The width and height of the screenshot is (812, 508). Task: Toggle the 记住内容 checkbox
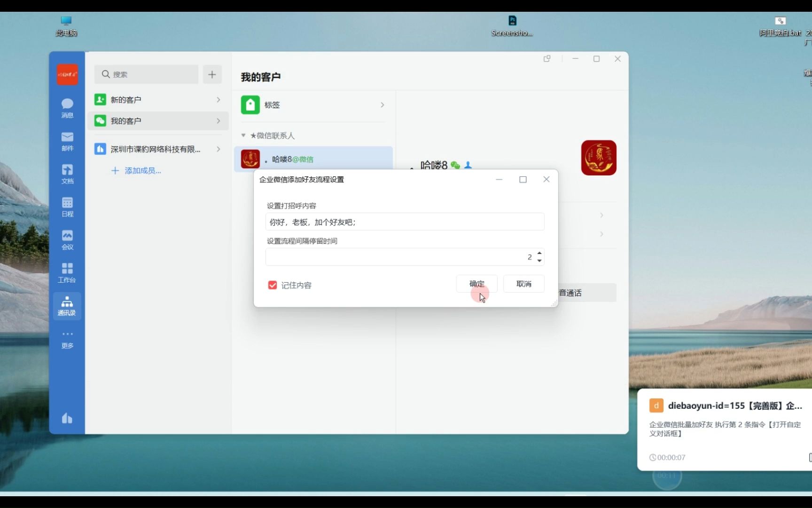pyautogui.click(x=272, y=285)
